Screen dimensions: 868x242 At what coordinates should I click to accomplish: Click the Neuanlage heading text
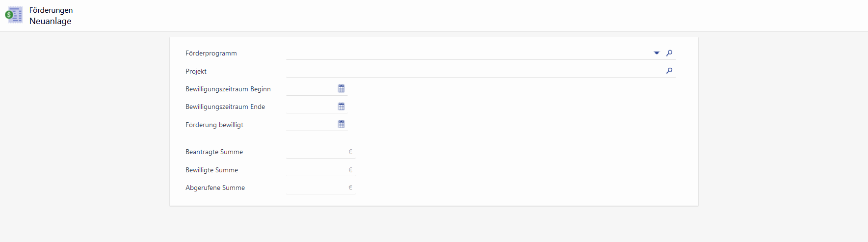(51, 21)
